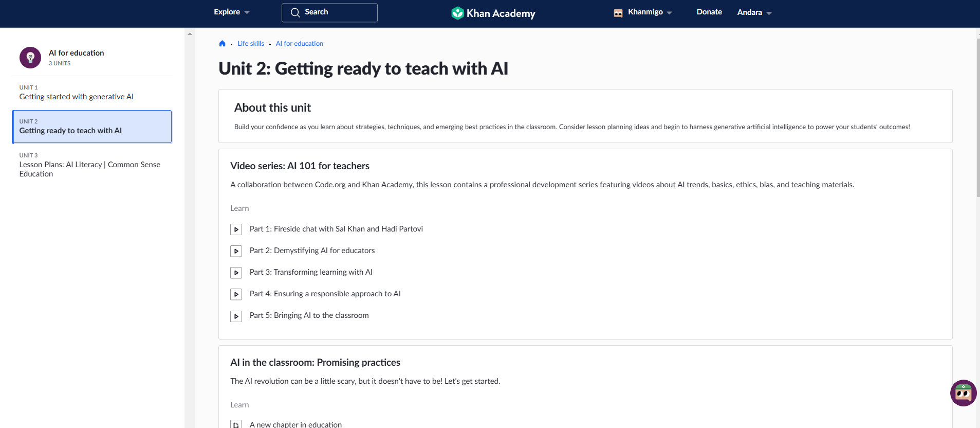The width and height of the screenshot is (980, 428).
Task: Click the About this unit heading
Action: [x=272, y=108]
